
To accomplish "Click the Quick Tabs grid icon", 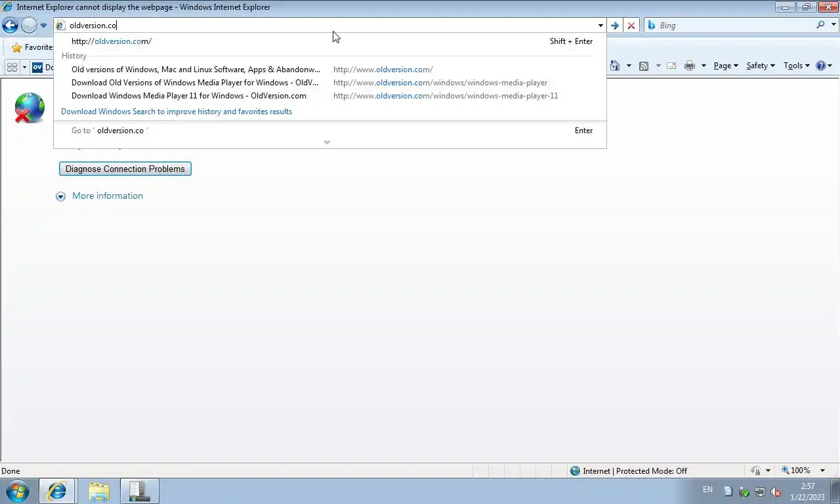I will (12, 67).
